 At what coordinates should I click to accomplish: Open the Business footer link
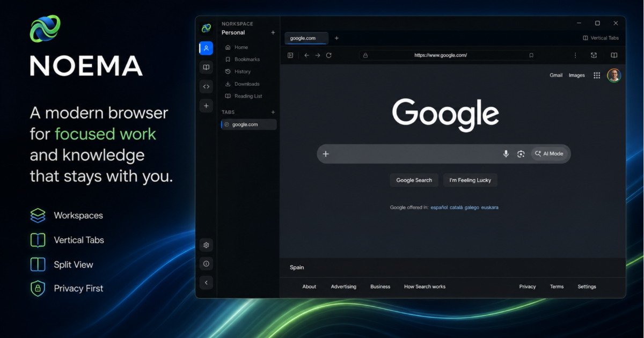pyautogui.click(x=380, y=286)
